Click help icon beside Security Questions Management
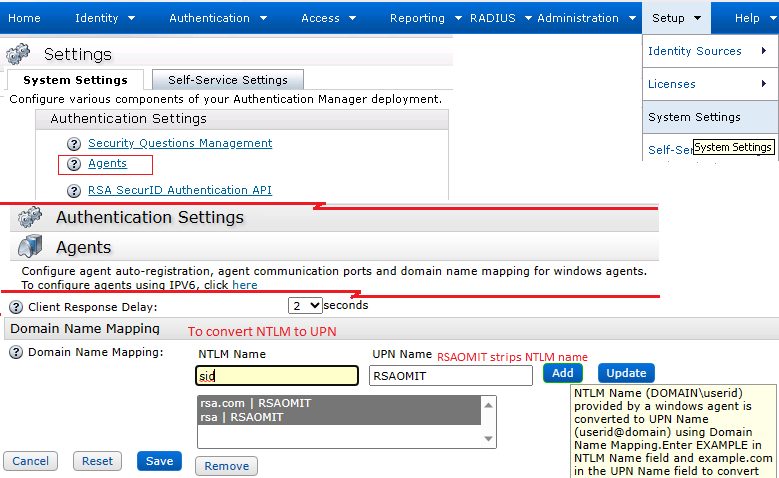The image size is (779, 478). (x=74, y=144)
